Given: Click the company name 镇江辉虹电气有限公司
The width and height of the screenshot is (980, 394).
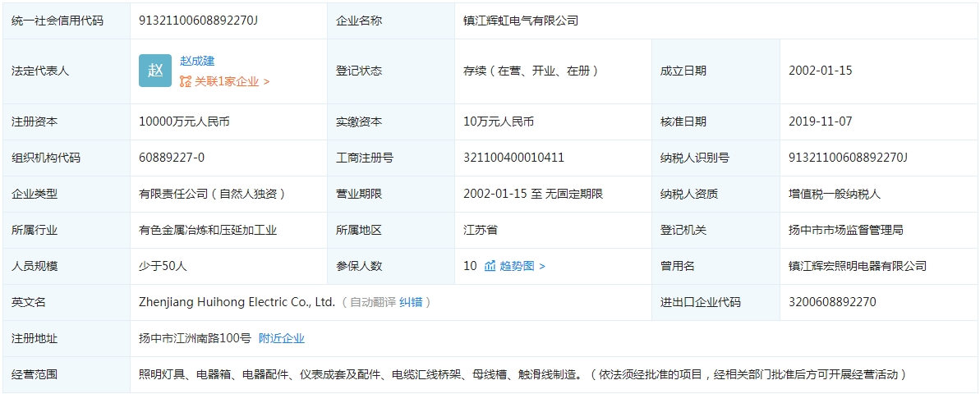Looking at the screenshot, I should click(x=521, y=21).
